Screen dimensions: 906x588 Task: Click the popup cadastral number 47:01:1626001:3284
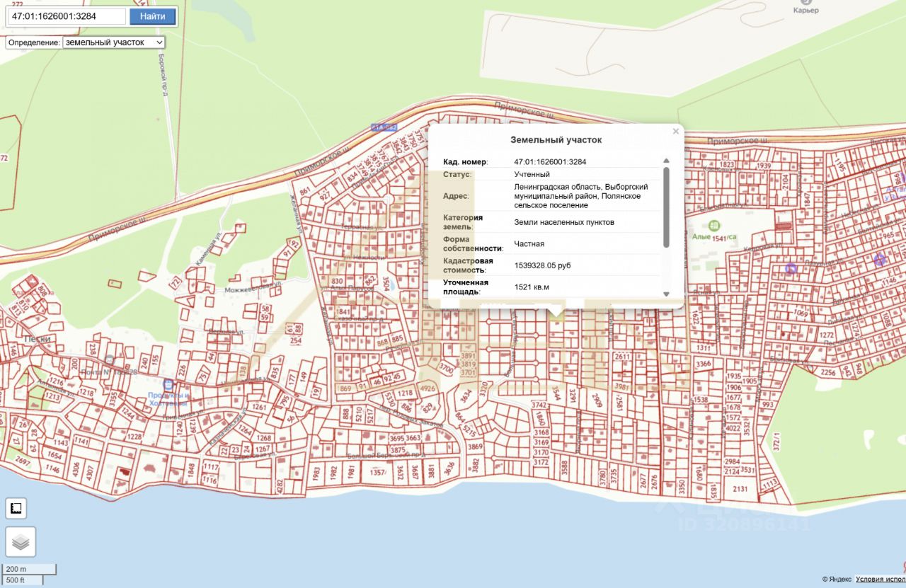[550, 162]
